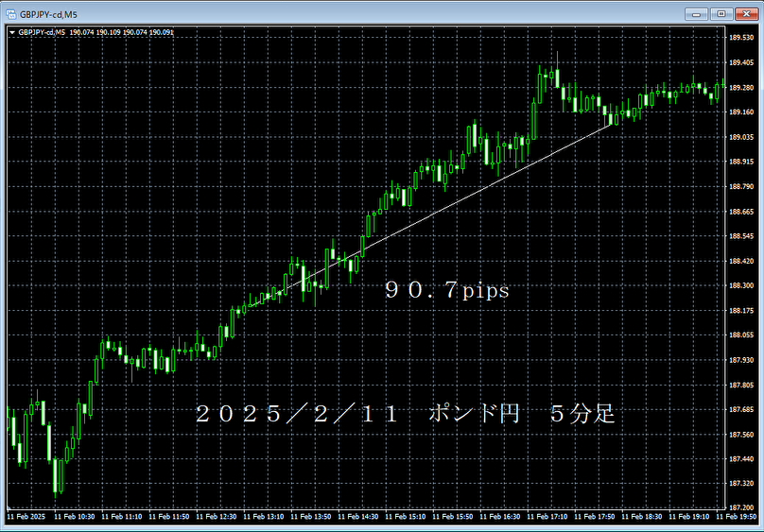
Task: Click the 188.915 price level label
Action: pyautogui.click(x=741, y=162)
